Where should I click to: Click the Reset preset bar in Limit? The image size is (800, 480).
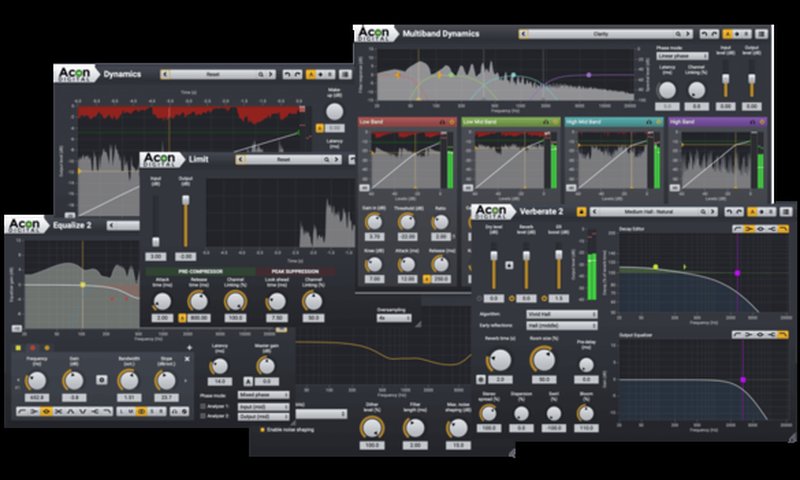pos(283,159)
